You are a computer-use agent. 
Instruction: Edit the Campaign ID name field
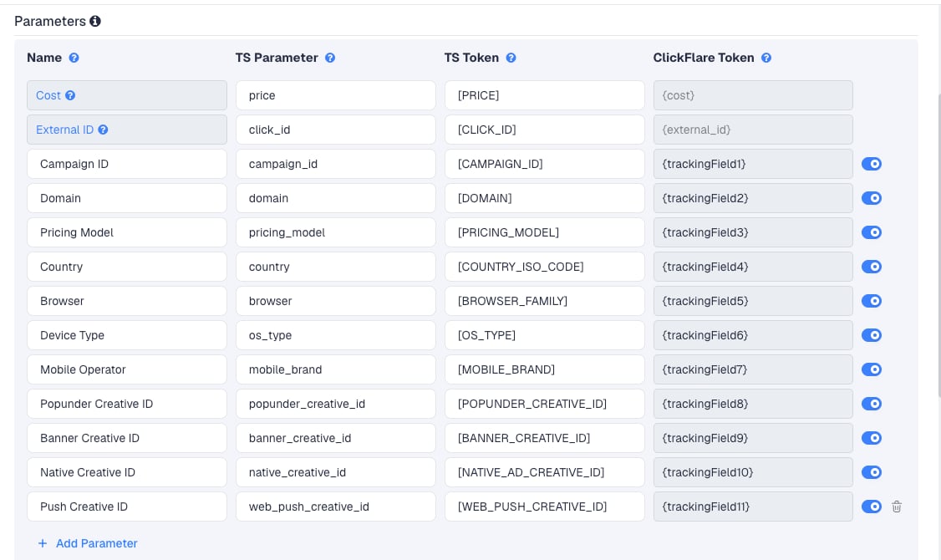(x=127, y=164)
